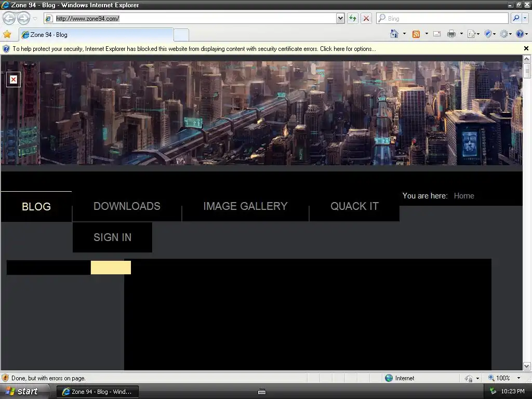Click the black input field in sidebar

click(48, 268)
